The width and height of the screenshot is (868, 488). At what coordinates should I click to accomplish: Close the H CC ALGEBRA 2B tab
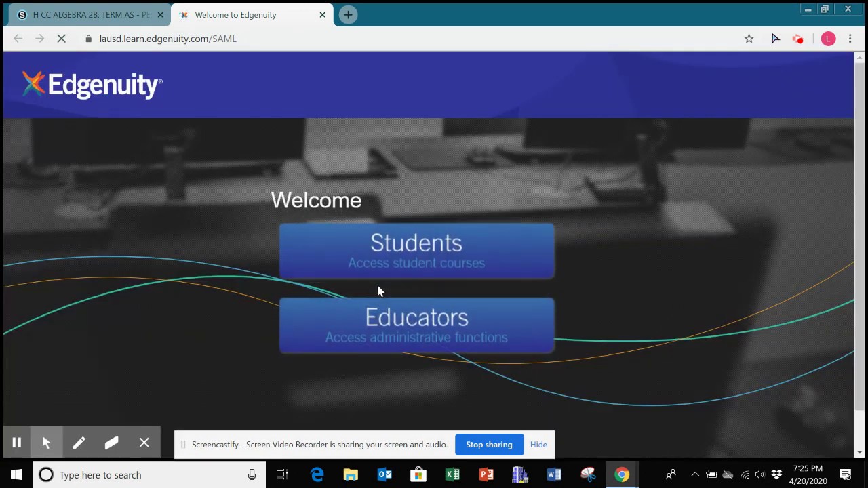pos(161,14)
